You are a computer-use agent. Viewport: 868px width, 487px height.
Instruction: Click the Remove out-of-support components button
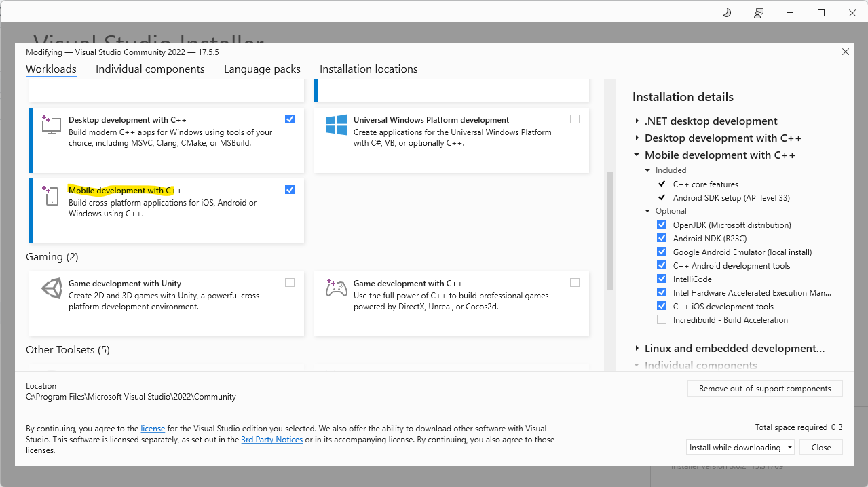(x=765, y=388)
